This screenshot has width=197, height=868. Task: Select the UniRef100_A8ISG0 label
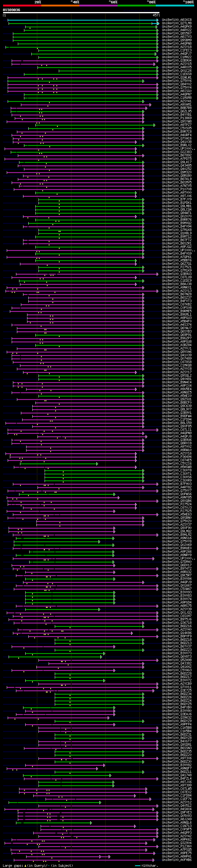(x=177, y=91)
